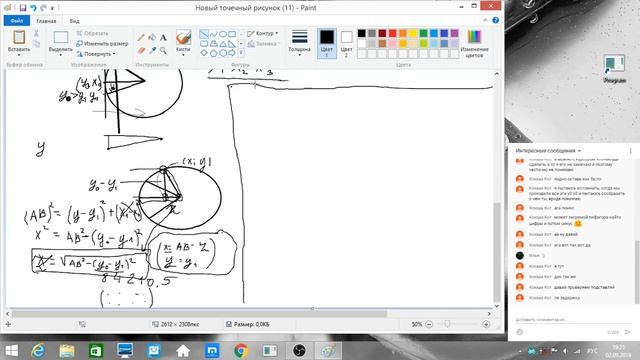This screenshot has width=640, height=360.
Task: Open Customize Quick Access Toolbar arrow
Action: (53, 8)
